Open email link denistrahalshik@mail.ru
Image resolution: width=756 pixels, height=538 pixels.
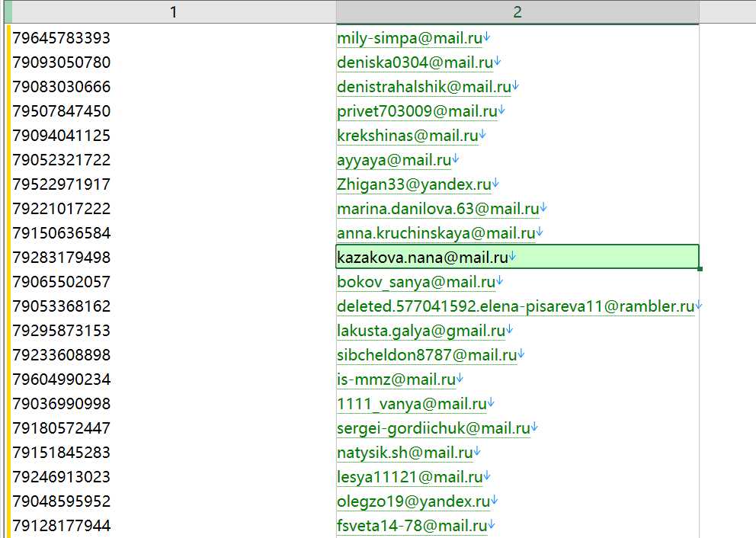coord(424,87)
